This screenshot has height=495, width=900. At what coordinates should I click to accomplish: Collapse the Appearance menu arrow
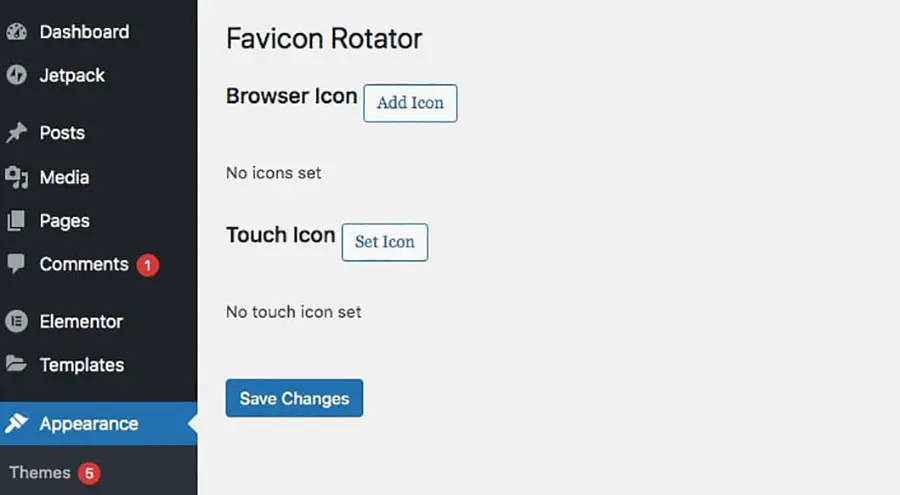[x=193, y=424]
